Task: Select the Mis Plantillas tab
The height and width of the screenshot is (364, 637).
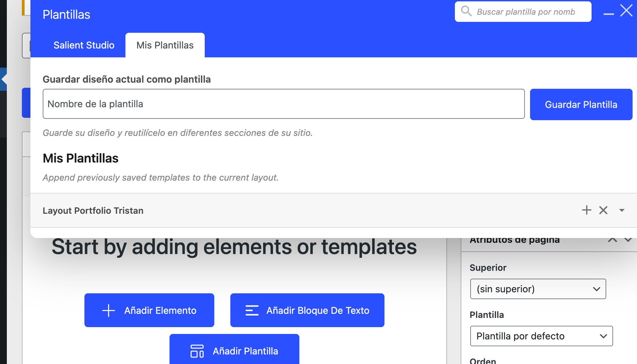Action: (x=165, y=45)
